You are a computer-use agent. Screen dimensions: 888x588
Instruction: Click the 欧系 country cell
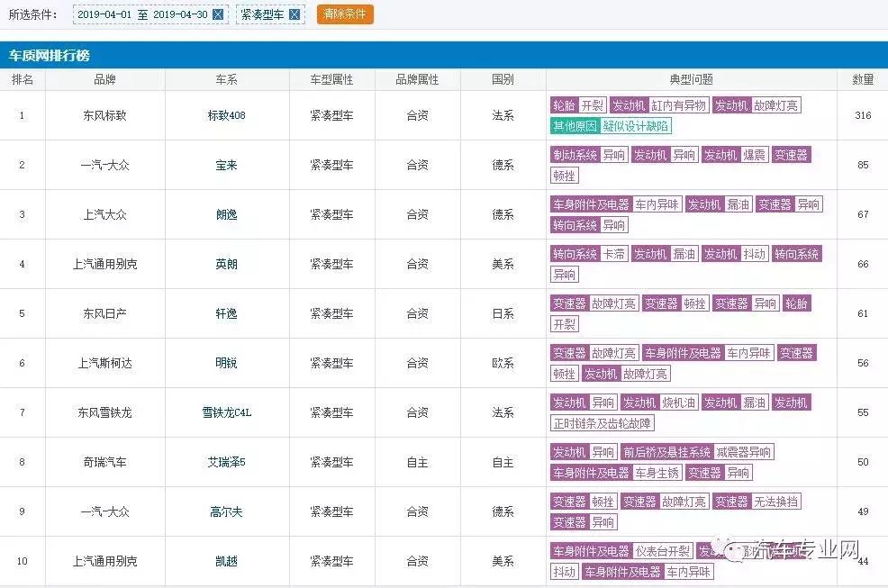503,363
